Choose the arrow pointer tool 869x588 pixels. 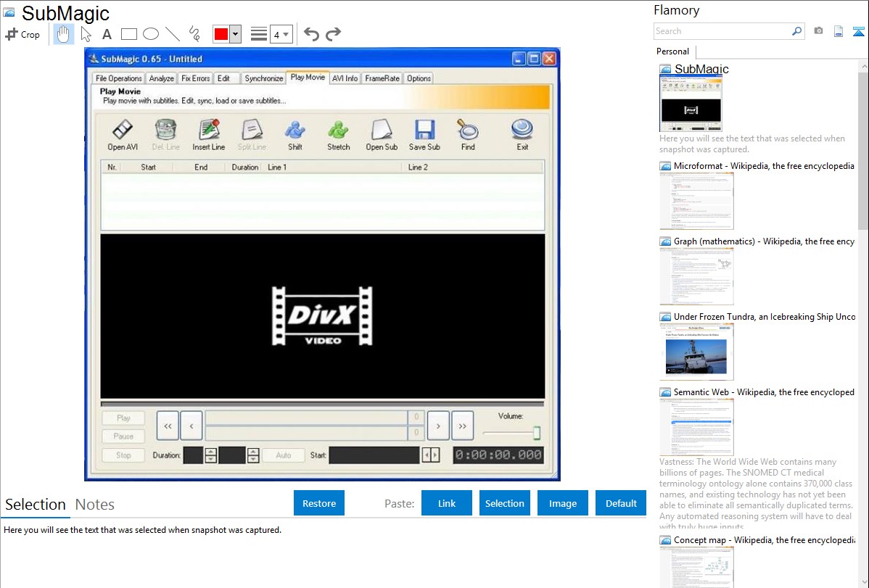[86, 34]
